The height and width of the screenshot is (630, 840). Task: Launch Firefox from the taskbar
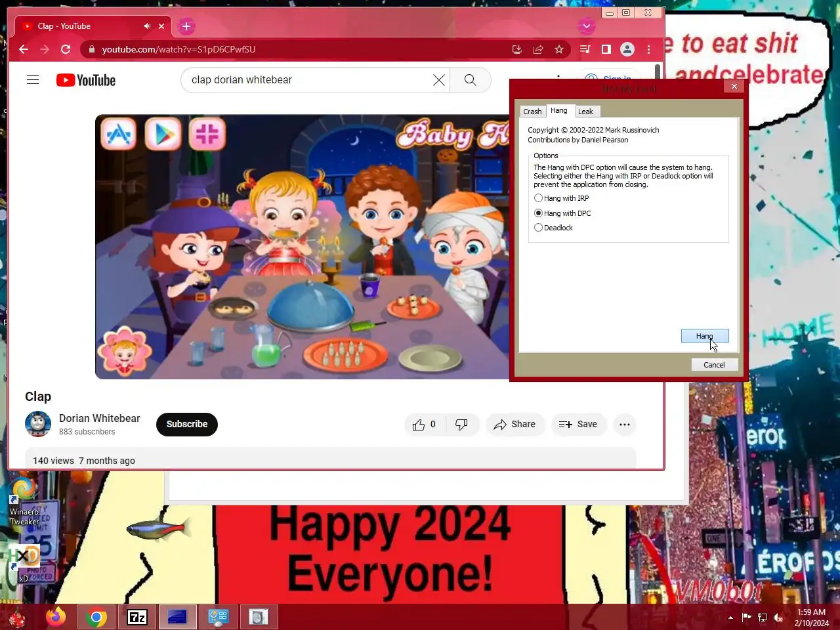56,617
